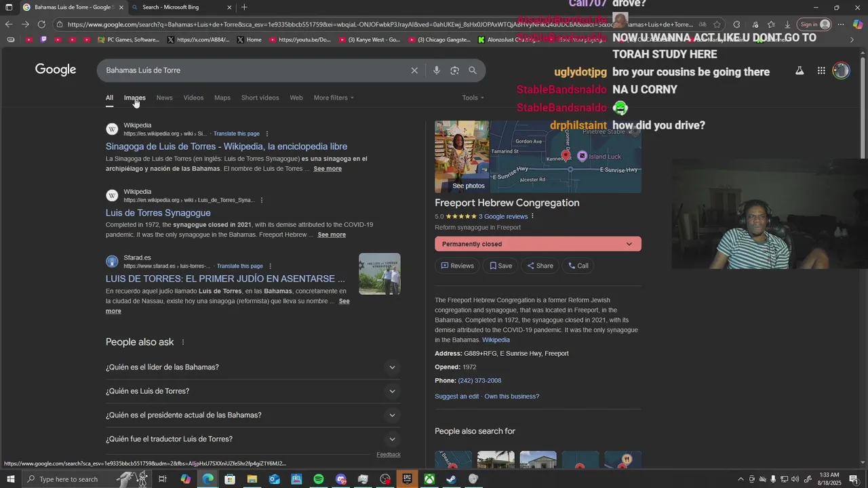Open more options for en.wikipedia result

pyautogui.click(x=262, y=200)
